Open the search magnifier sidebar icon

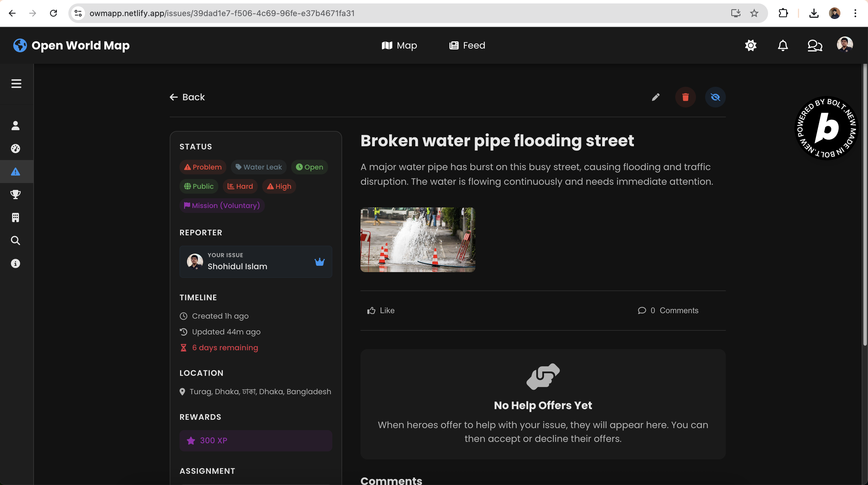point(16,240)
